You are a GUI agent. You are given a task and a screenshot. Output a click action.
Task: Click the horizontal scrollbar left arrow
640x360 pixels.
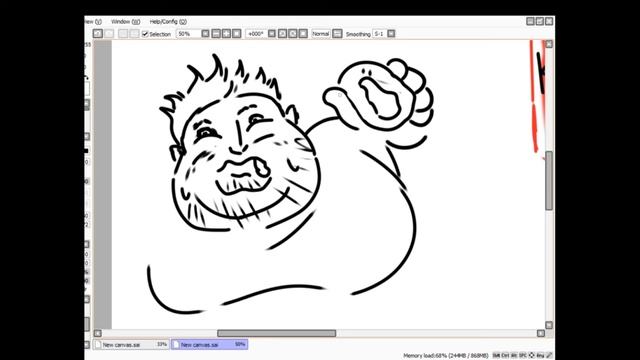98,333
